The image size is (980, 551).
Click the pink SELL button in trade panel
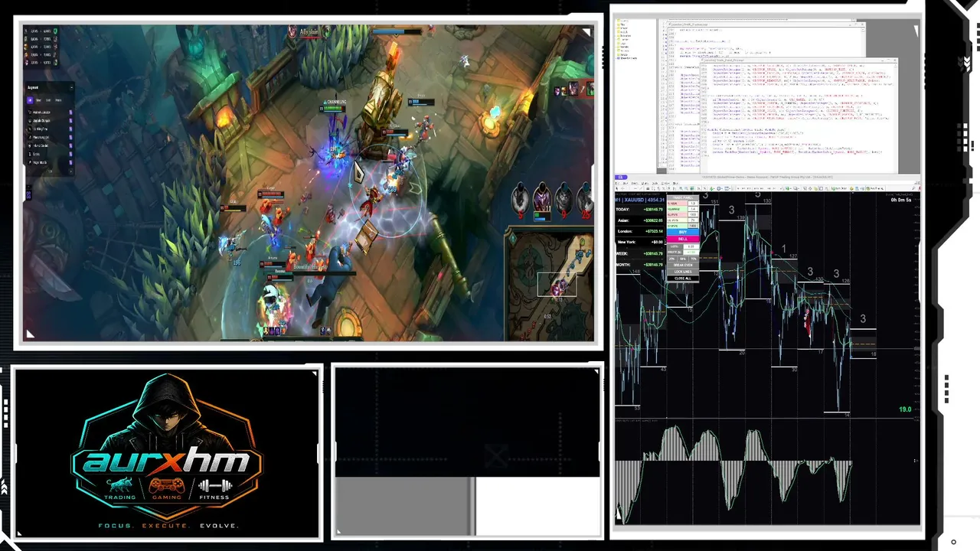tap(682, 239)
